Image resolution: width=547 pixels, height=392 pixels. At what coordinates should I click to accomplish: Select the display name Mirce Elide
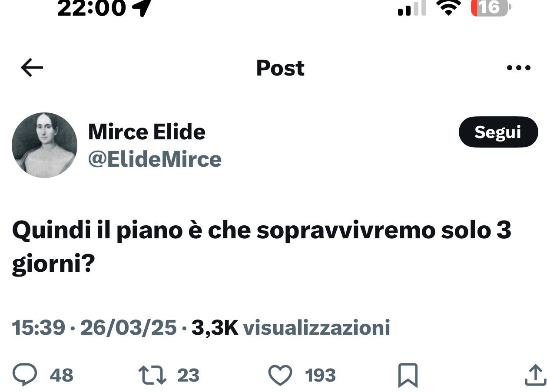(146, 132)
